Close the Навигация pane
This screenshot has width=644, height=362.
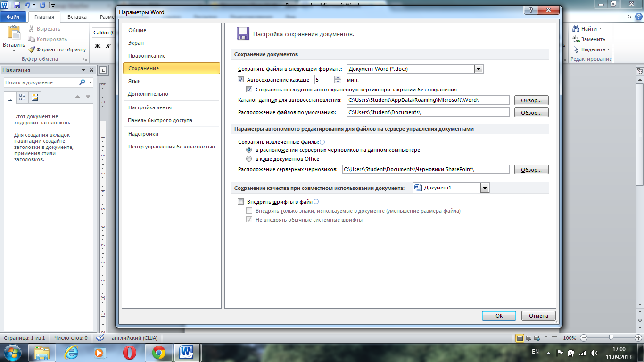click(x=91, y=70)
